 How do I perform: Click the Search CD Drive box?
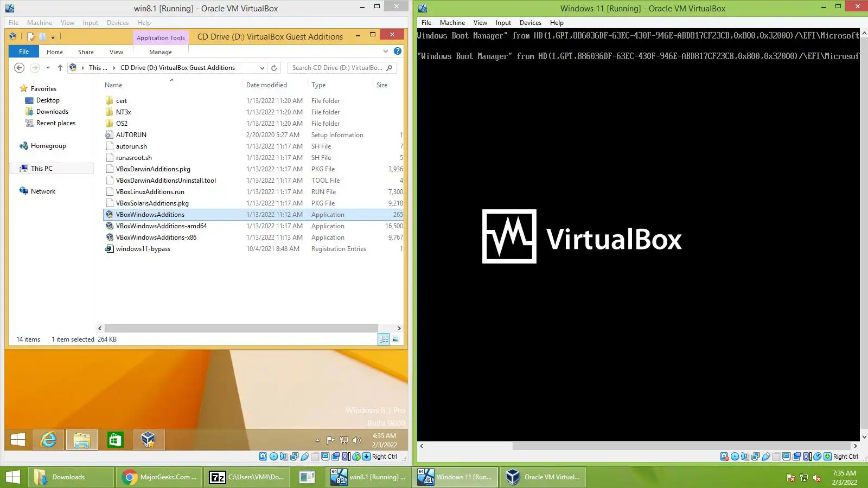[342, 68]
